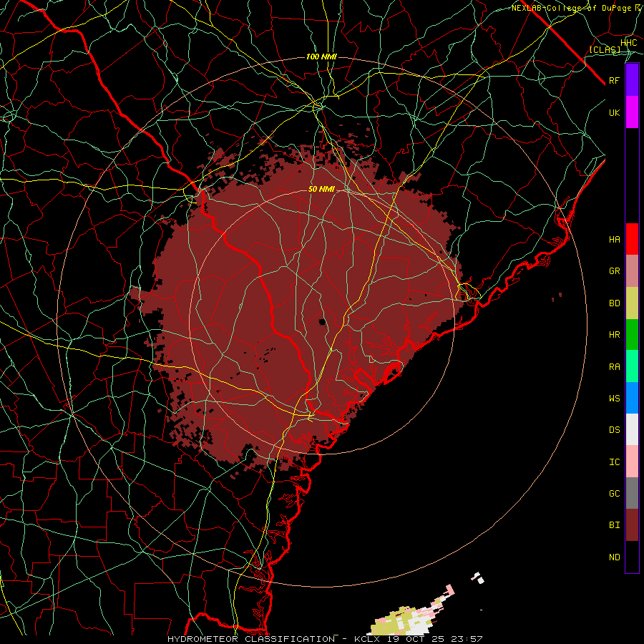Viewport: 644px width, 644px height.
Task: Click the BI dark red legend swatch
Action: coord(632,525)
